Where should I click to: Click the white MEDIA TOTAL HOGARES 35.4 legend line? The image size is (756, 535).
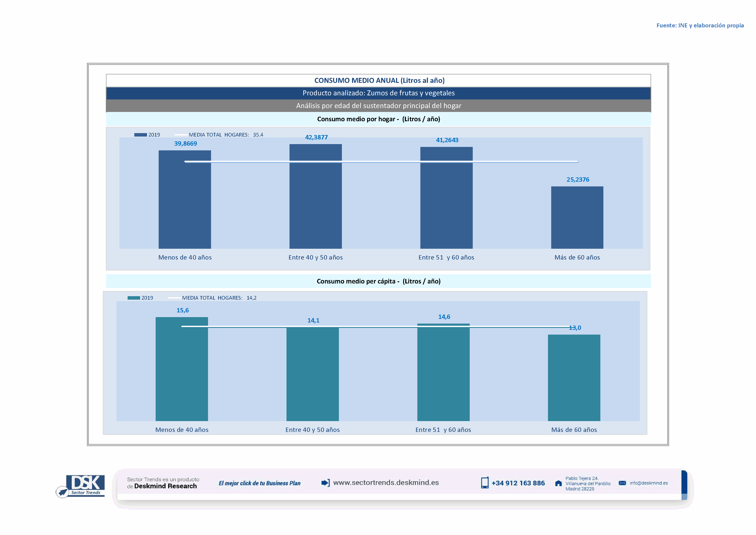click(x=181, y=135)
